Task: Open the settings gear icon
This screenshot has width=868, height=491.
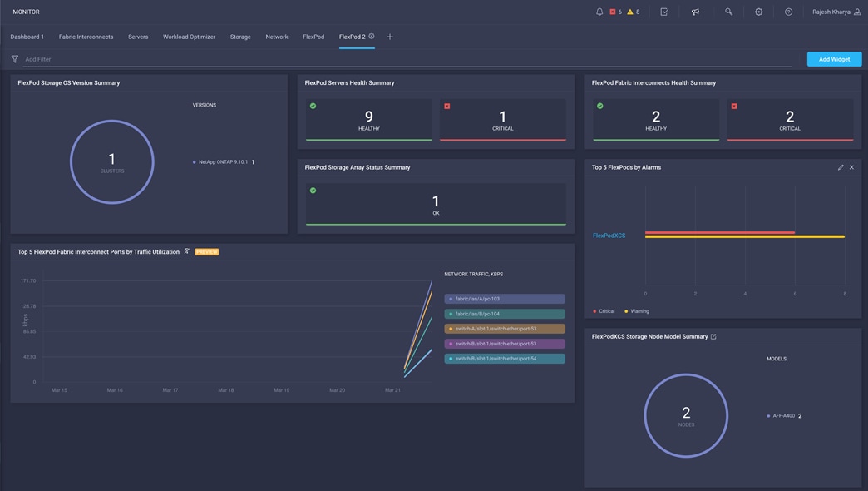Action: coord(759,12)
